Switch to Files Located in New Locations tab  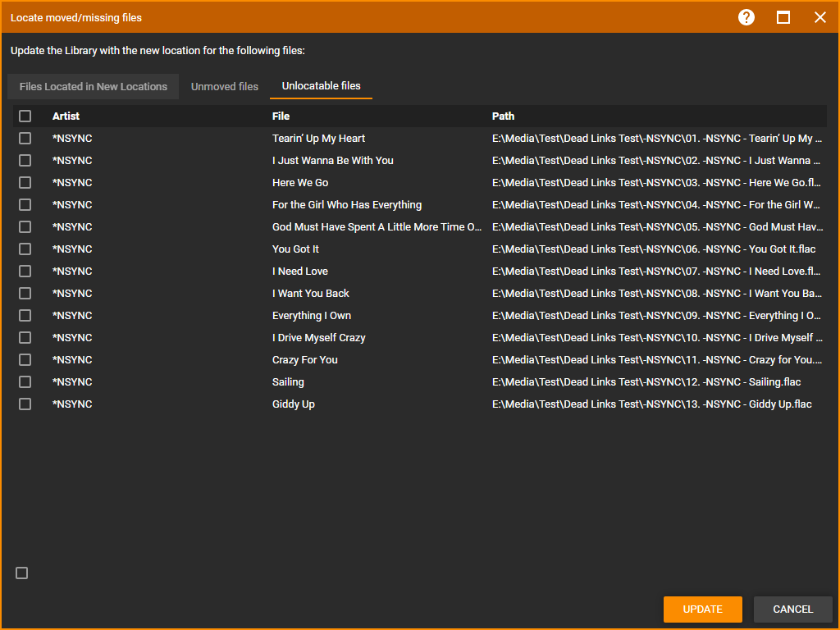point(93,87)
